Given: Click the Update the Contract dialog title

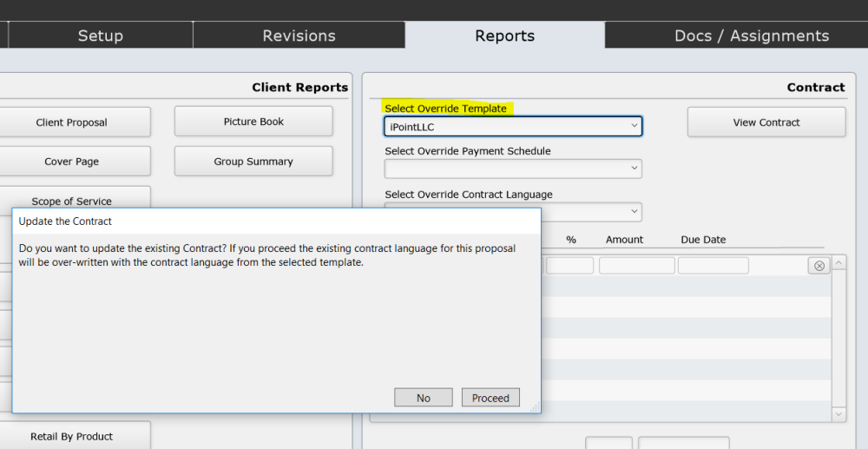Looking at the screenshot, I should click(65, 221).
